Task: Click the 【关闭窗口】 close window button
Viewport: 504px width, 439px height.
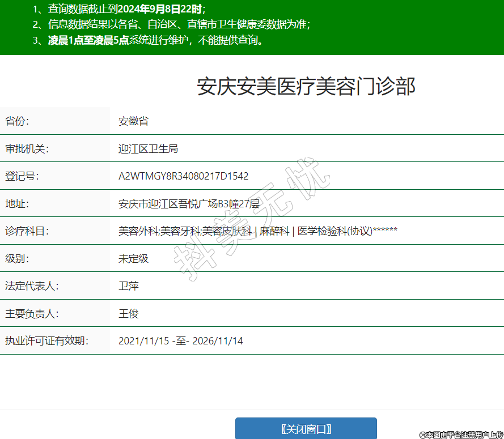Action: 306,429
